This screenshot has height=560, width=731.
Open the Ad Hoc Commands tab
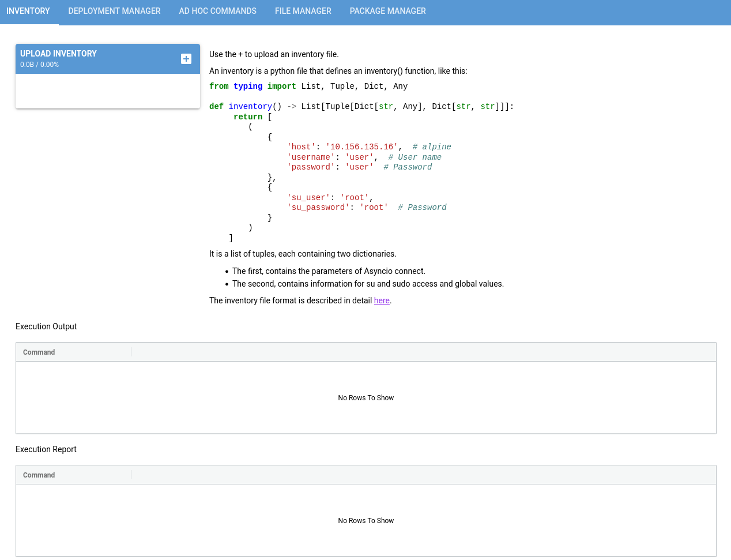217,11
